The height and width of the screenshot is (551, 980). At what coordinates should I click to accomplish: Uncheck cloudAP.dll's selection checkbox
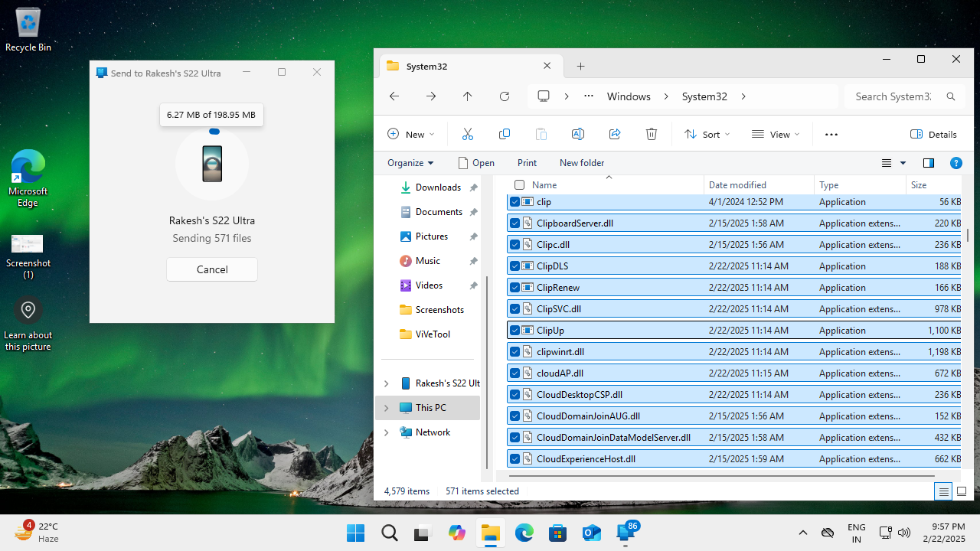point(514,373)
